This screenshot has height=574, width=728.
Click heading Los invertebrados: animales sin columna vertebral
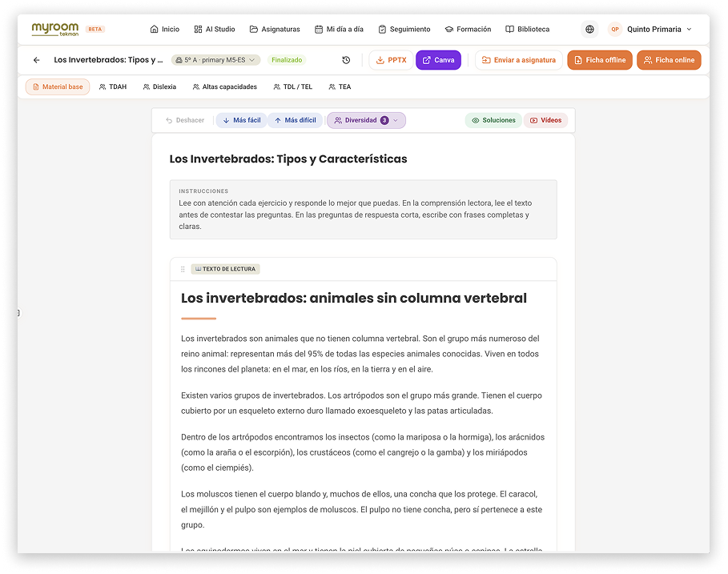click(354, 298)
